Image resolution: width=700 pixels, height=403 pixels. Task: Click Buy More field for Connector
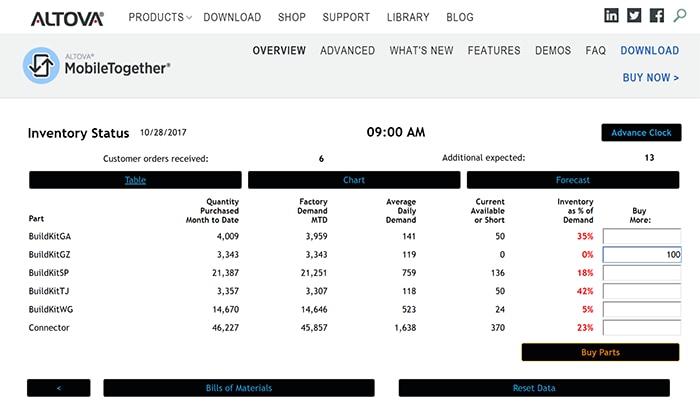click(641, 327)
